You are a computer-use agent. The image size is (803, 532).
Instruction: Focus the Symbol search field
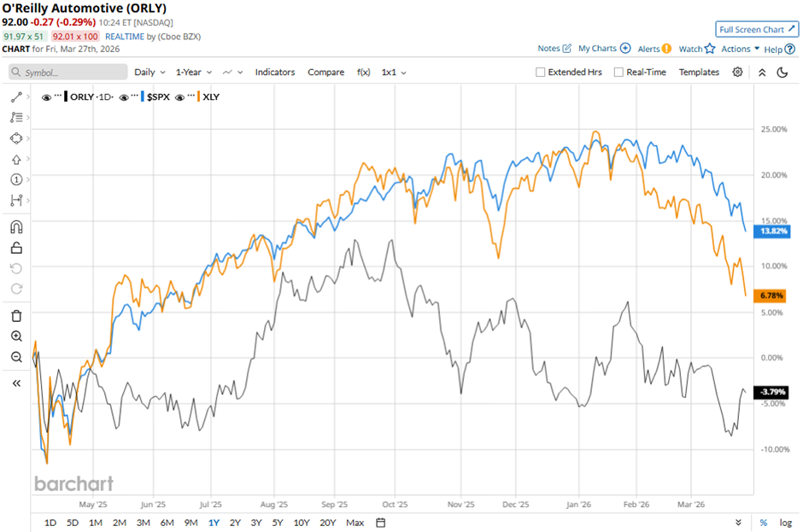(68, 73)
